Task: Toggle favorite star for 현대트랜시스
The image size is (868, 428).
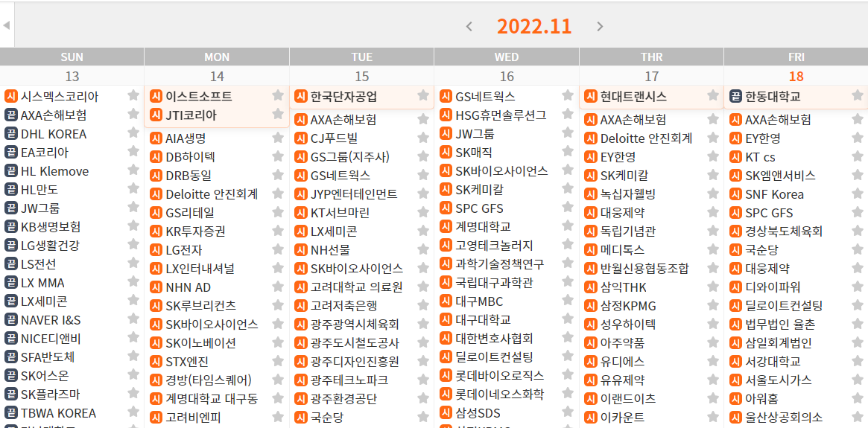Action: (x=713, y=95)
